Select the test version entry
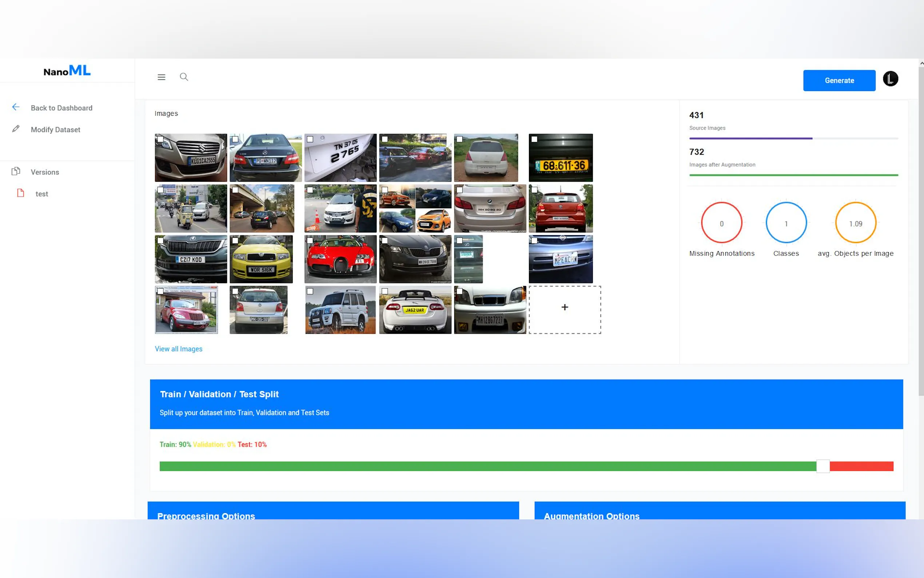 [x=41, y=194]
